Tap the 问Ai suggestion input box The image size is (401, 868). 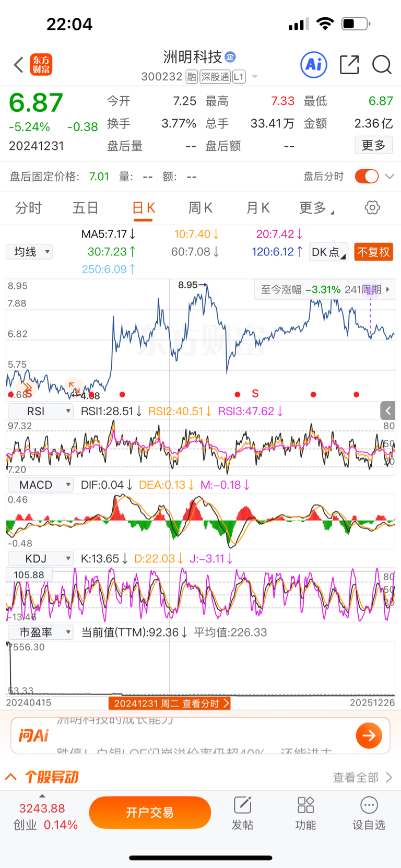coord(200,735)
